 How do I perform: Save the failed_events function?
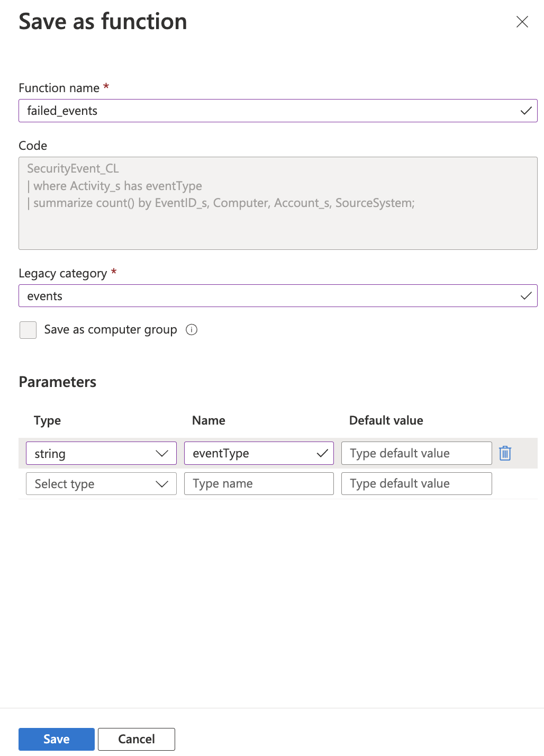coord(56,739)
